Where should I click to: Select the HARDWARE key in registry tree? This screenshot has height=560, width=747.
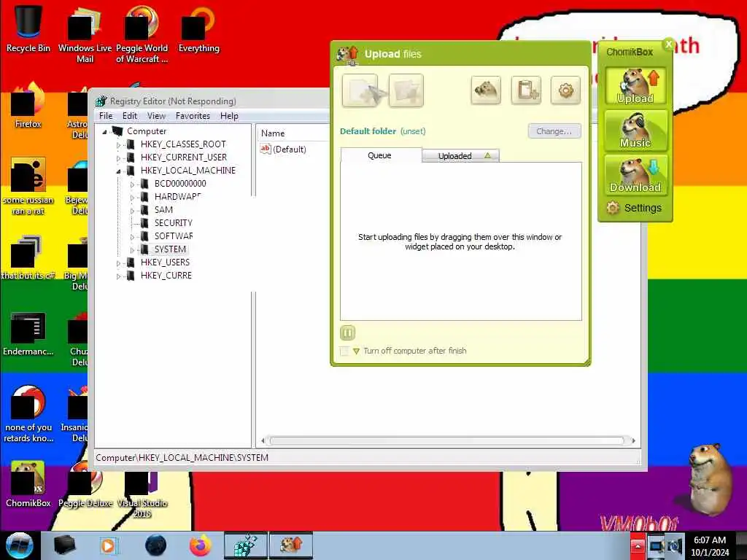pos(177,197)
